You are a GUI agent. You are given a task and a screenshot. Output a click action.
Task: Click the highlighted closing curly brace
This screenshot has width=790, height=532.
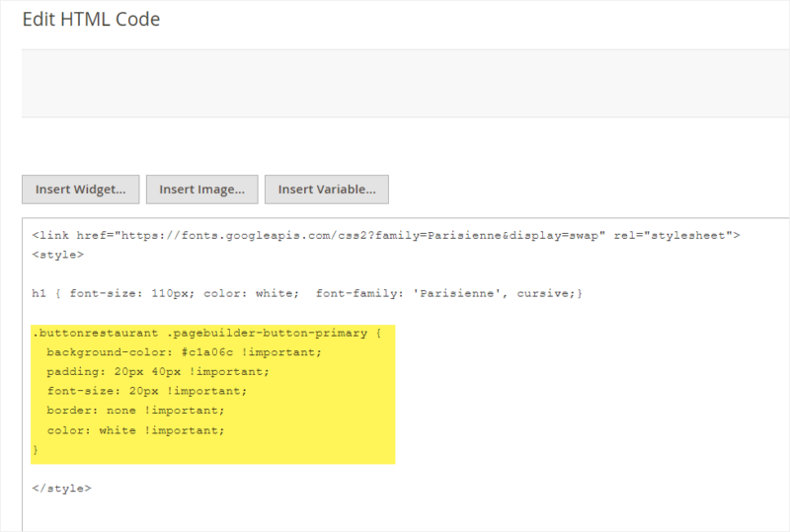click(x=36, y=449)
